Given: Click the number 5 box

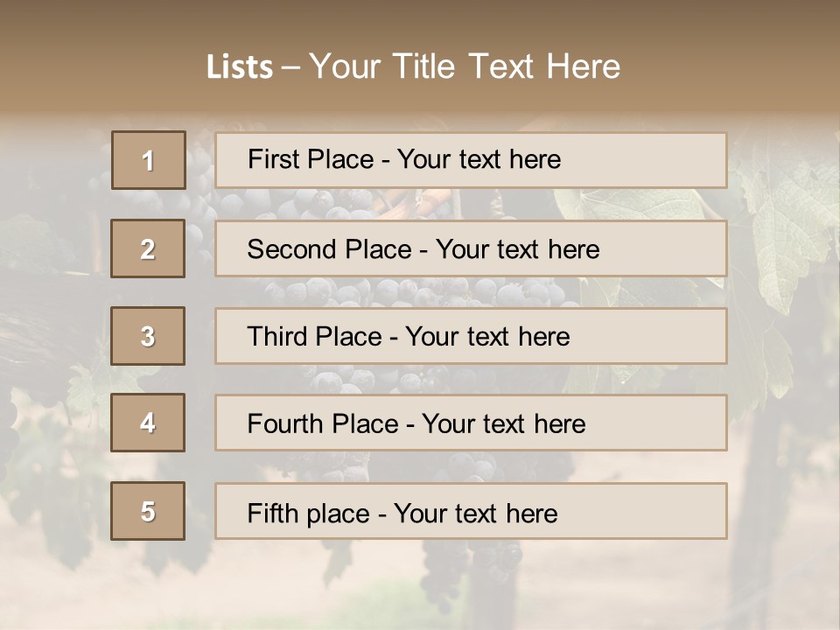Looking at the screenshot, I should click(x=148, y=511).
